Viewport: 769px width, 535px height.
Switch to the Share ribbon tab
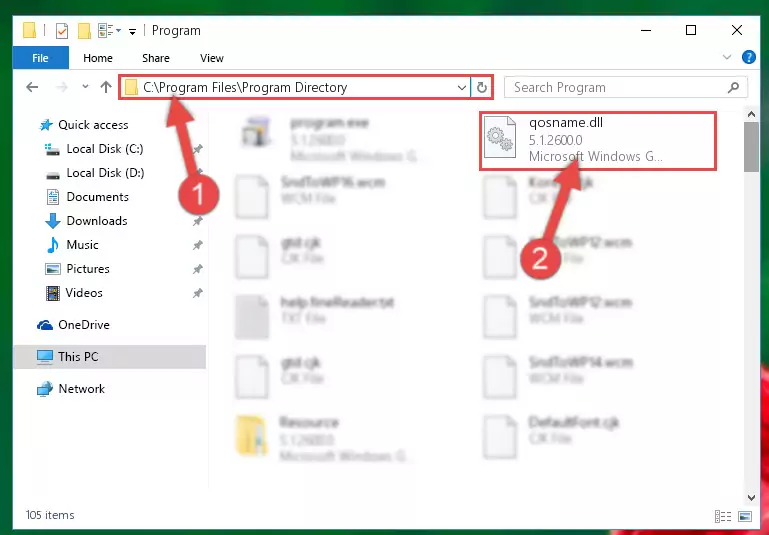(155, 58)
